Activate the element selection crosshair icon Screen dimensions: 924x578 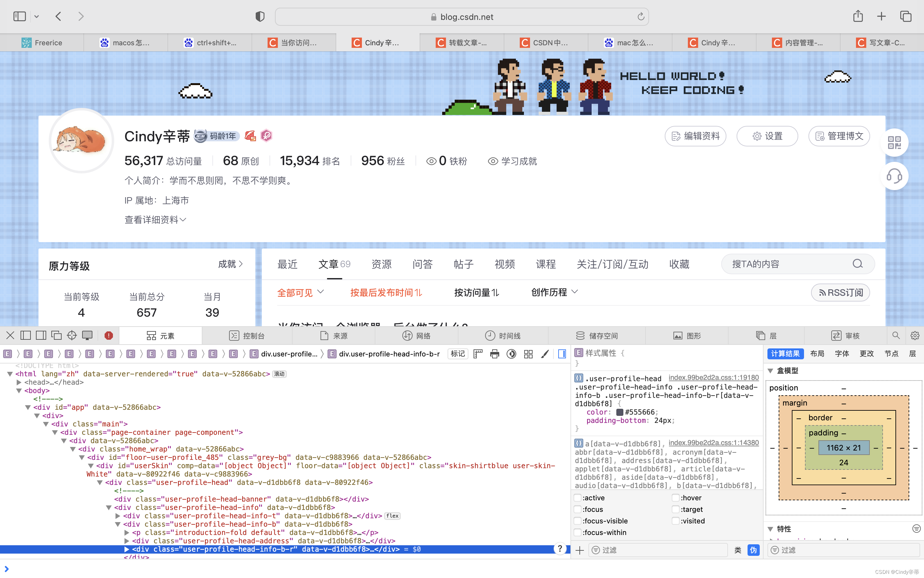[72, 335]
